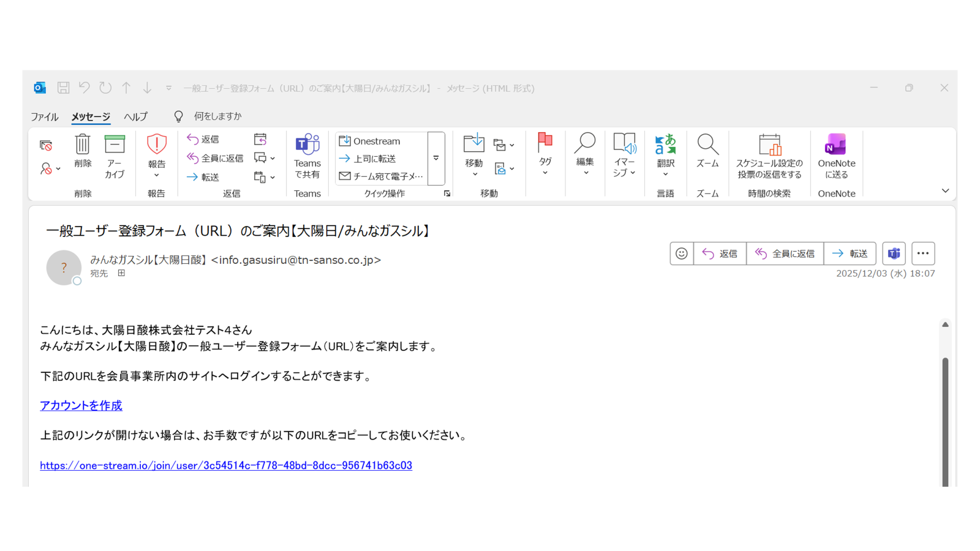
Task: Open the ヘルプ menu tab
Action: pos(135,116)
